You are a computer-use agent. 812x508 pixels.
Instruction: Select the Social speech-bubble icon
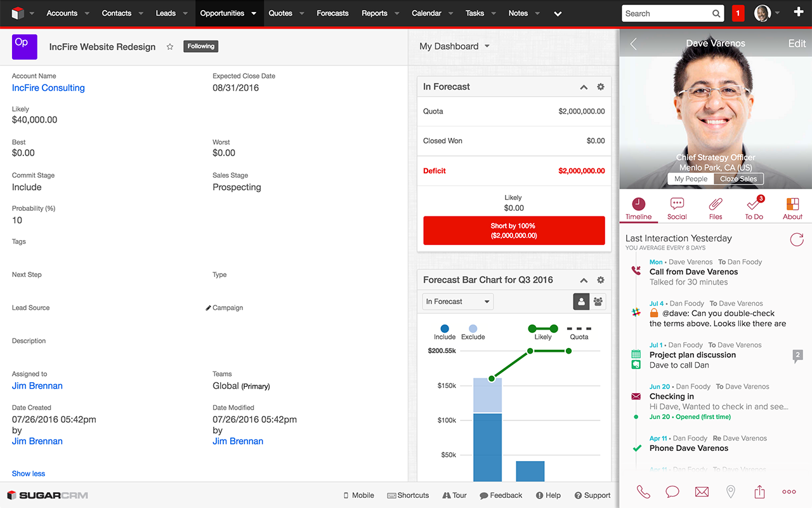(x=676, y=204)
